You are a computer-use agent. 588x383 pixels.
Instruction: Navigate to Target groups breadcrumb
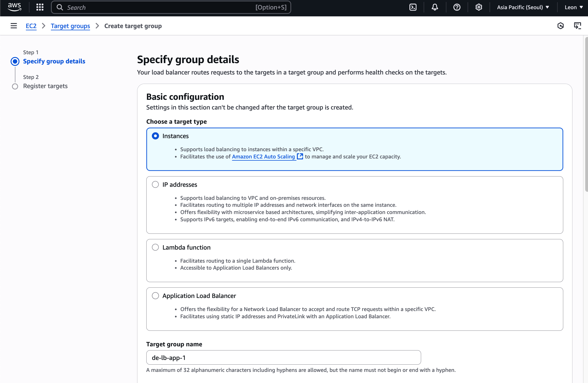click(70, 26)
